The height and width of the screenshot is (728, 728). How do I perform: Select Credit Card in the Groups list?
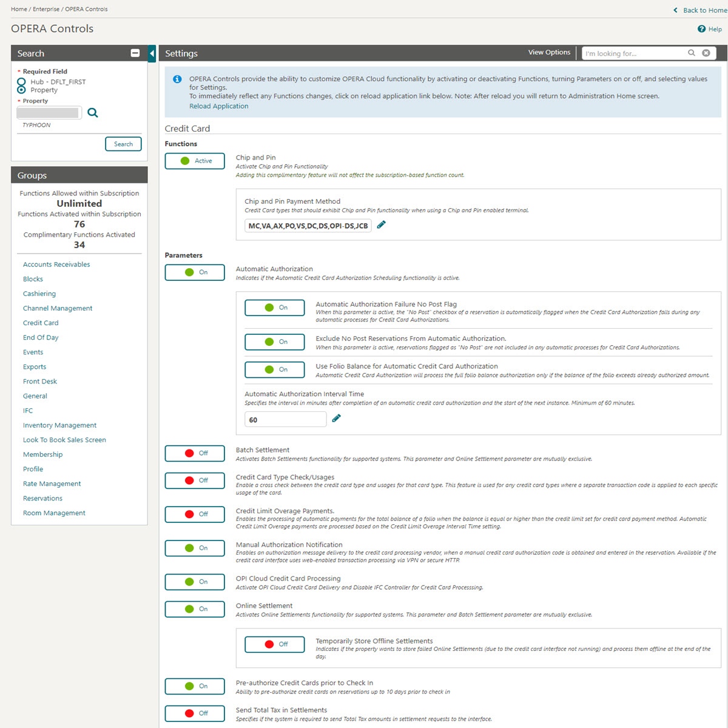40,322
